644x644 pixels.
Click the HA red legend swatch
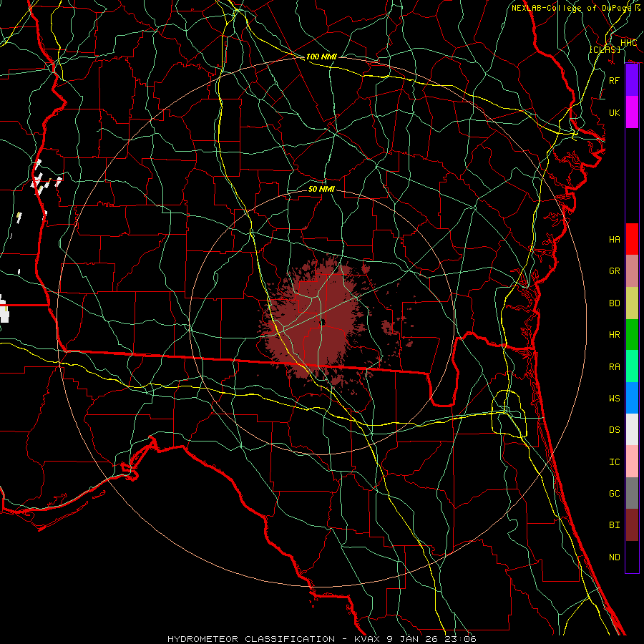[x=632, y=239]
